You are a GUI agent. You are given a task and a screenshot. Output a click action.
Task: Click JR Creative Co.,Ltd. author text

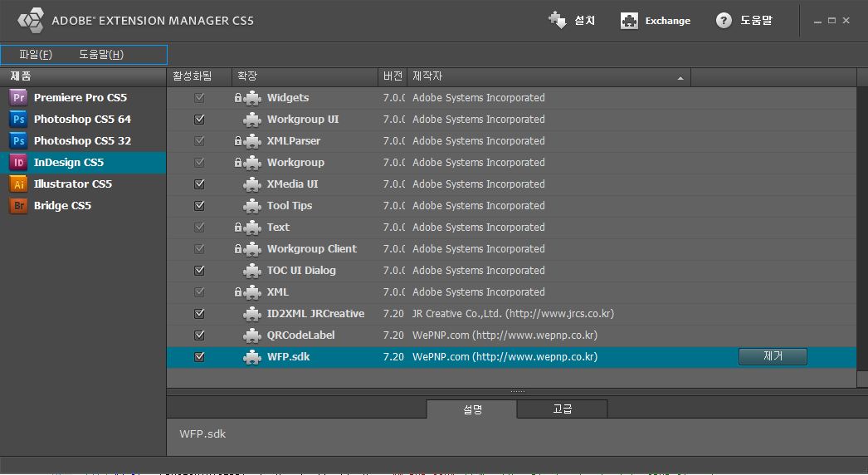(513, 314)
